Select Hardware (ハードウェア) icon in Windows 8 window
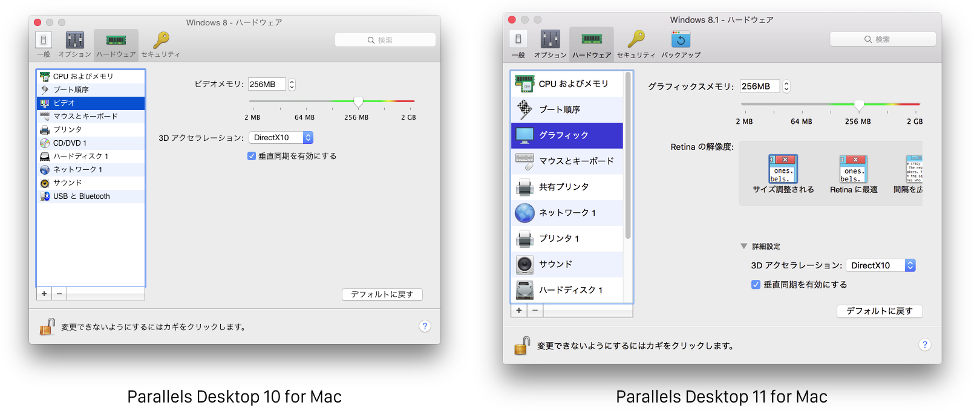The image size is (980, 414). coord(116,45)
